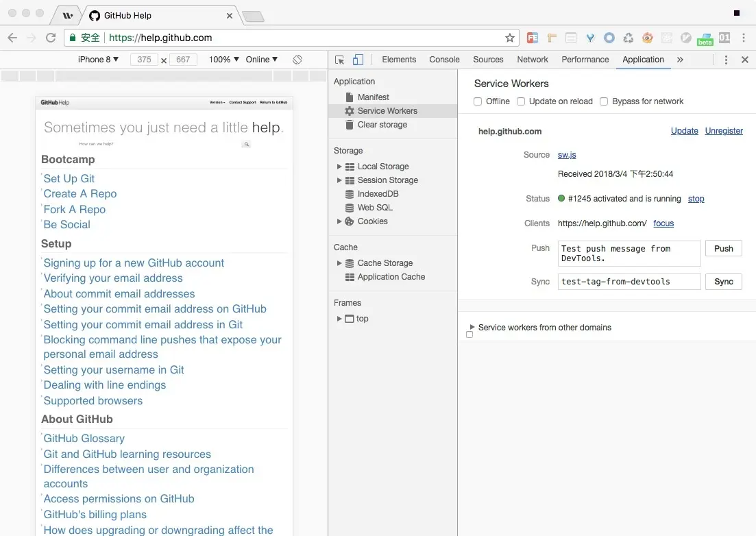Click the Push button
This screenshot has height=536, width=756.
723,249
